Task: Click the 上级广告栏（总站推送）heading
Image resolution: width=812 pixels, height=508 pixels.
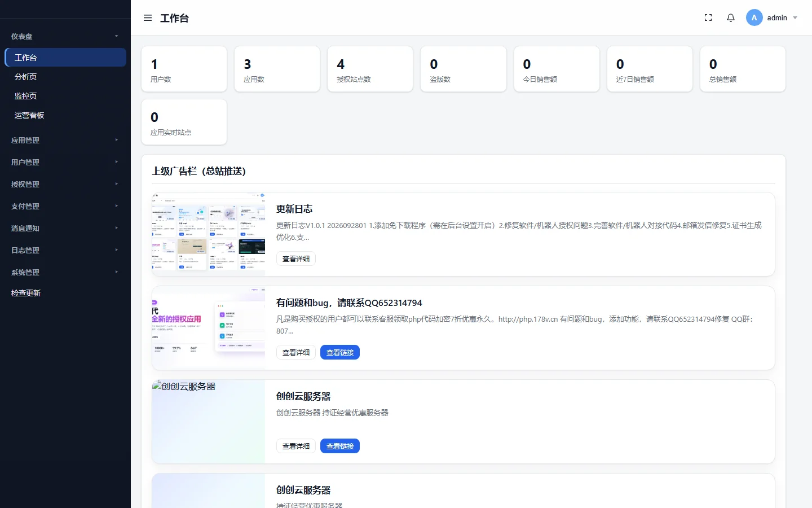Action: coord(199,171)
